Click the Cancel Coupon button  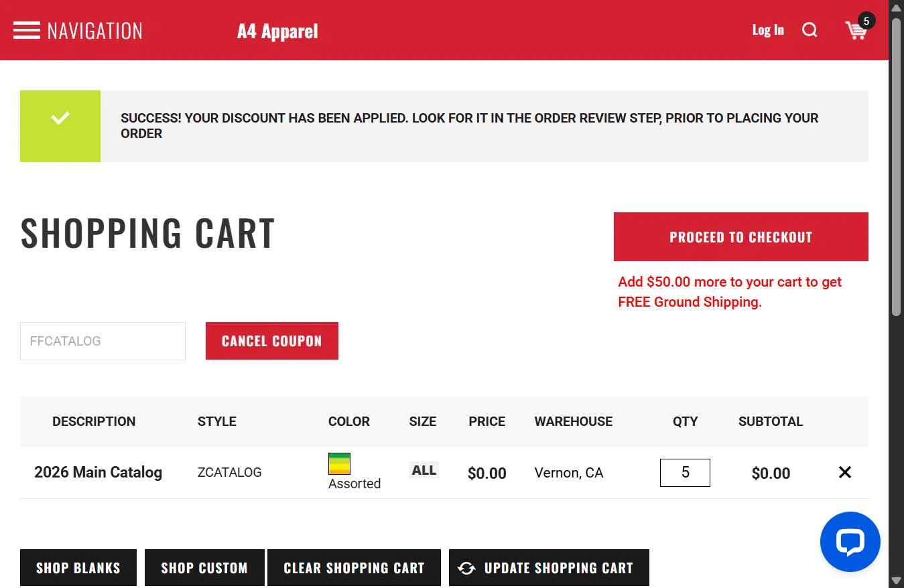click(x=272, y=341)
